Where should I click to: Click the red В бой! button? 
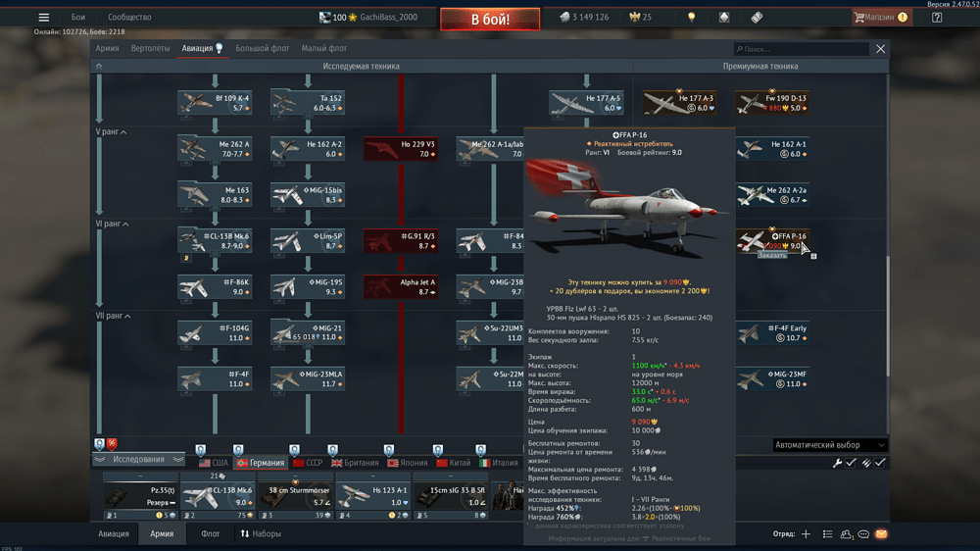click(x=490, y=20)
